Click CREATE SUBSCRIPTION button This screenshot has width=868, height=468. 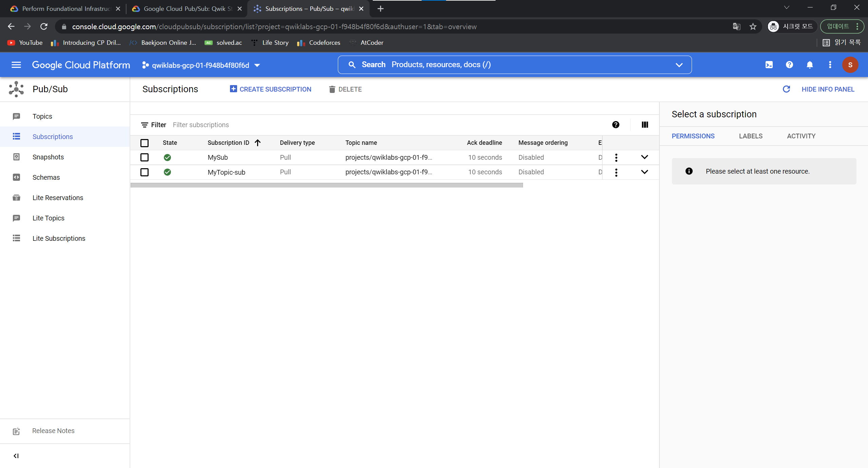click(270, 89)
